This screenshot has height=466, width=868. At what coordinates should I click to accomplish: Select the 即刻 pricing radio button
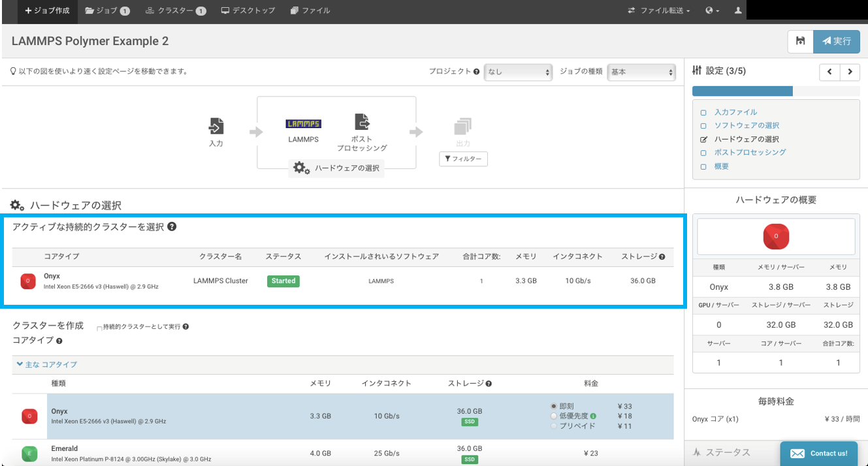coord(555,406)
